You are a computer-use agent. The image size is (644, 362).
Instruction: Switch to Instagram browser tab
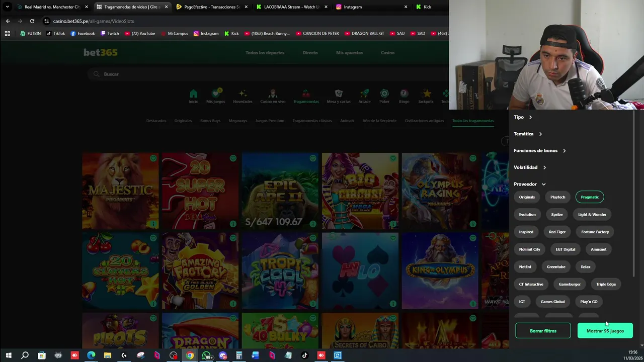[x=372, y=7]
